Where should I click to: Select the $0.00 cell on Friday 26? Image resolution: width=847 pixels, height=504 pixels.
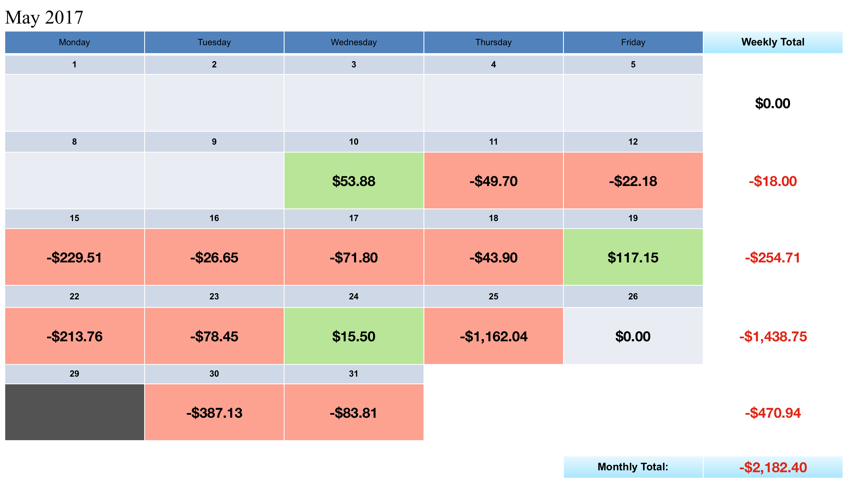point(633,336)
